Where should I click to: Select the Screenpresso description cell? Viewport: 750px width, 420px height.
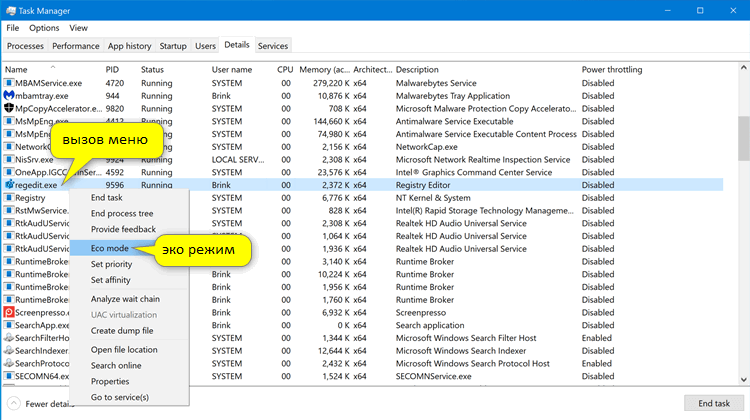[420, 312]
